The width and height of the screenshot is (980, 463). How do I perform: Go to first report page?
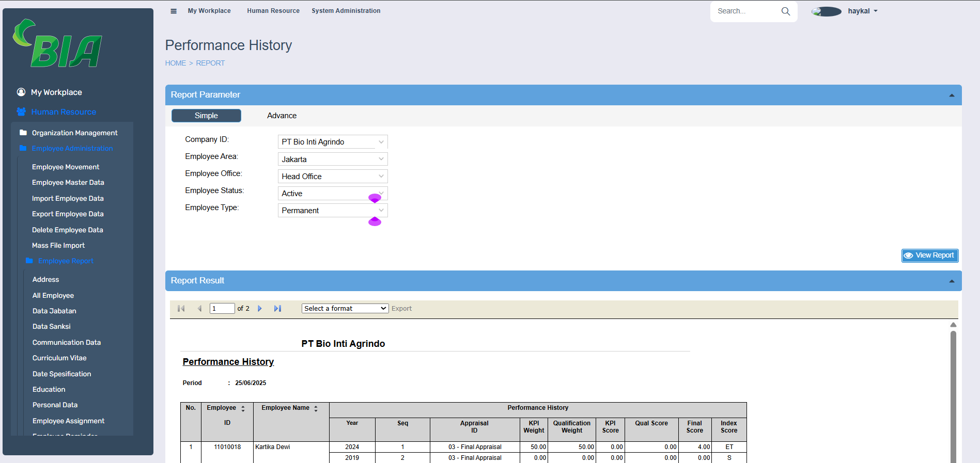click(x=181, y=308)
